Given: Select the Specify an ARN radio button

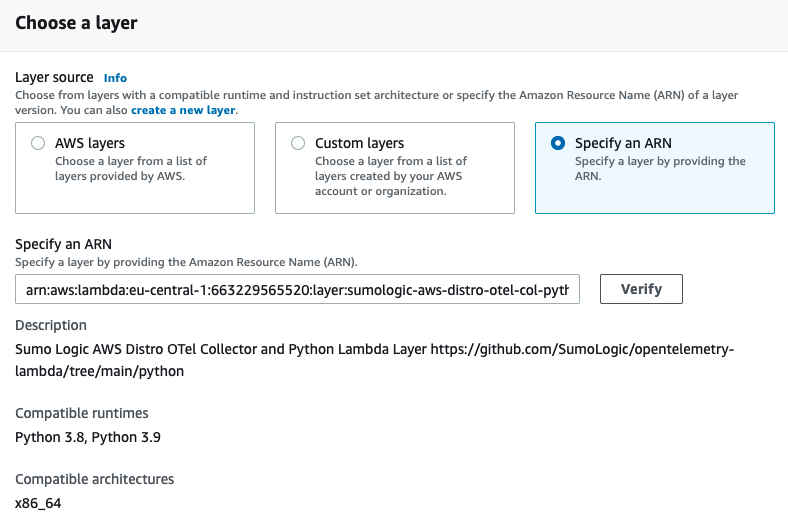Looking at the screenshot, I should coord(558,143).
